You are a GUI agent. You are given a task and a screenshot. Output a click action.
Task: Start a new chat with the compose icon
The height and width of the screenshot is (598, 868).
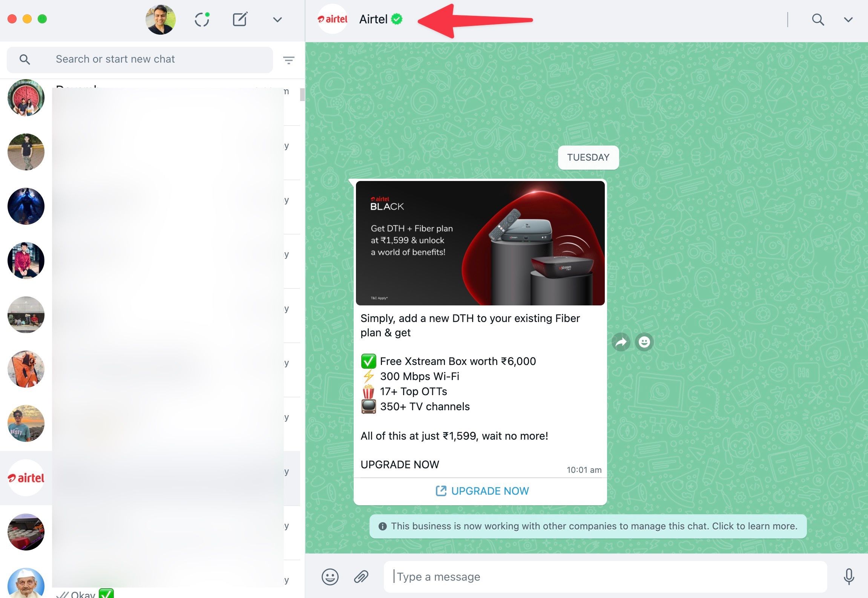pos(240,19)
